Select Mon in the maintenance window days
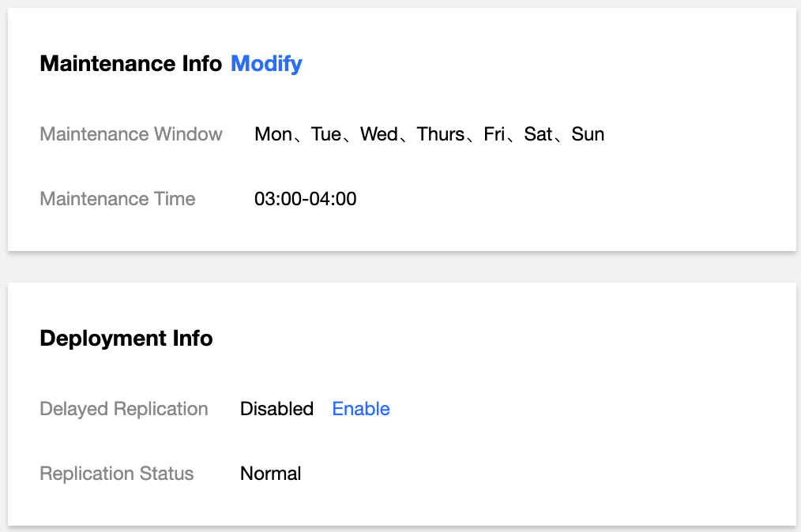Image resolution: width=801 pixels, height=532 pixels. click(273, 134)
